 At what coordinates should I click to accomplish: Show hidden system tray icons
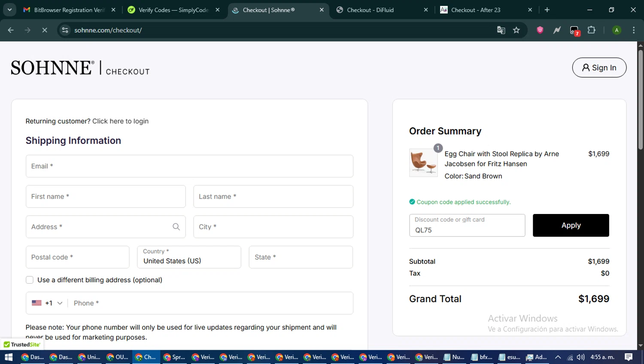click(x=558, y=357)
